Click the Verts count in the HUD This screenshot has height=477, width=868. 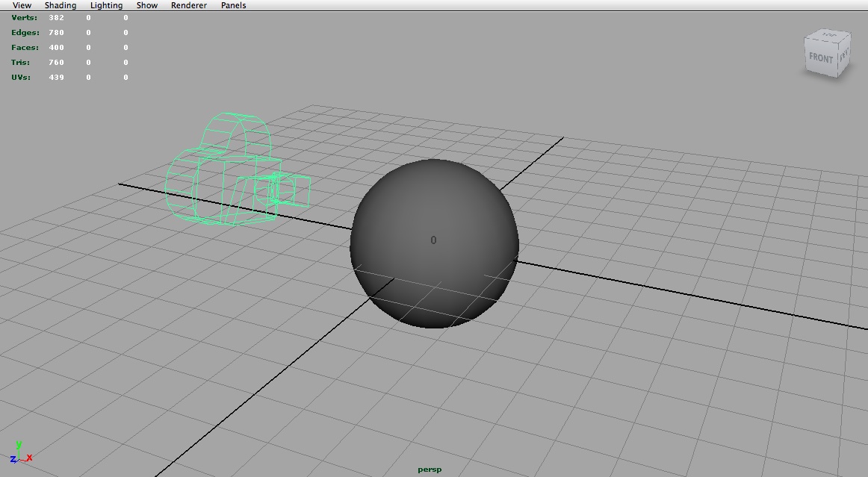(55, 17)
